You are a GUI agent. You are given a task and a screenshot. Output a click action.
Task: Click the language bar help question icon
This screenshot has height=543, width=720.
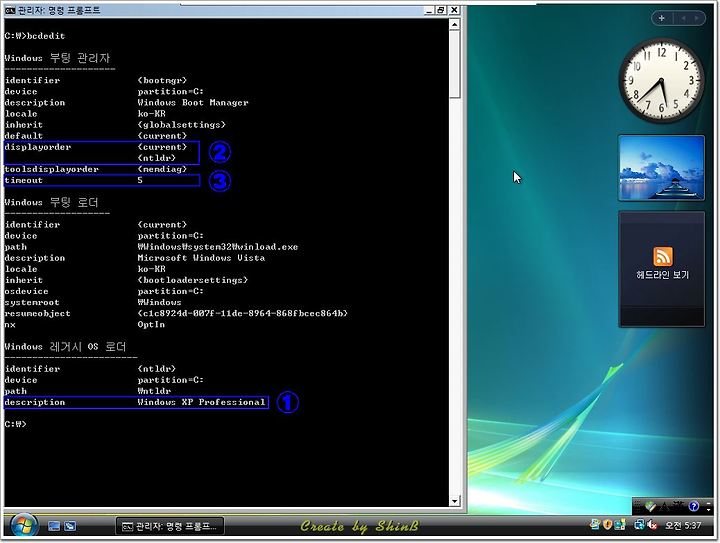694,506
